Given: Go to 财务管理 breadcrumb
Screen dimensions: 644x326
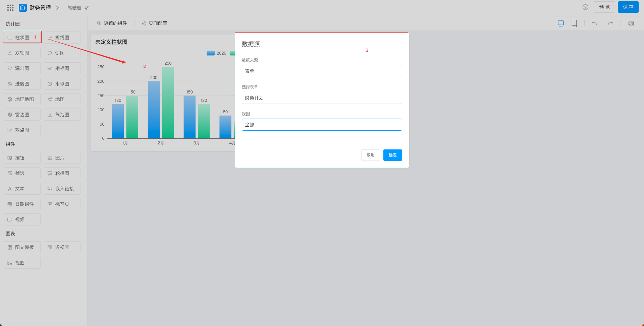Looking at the screenshot, I should 40,8.
